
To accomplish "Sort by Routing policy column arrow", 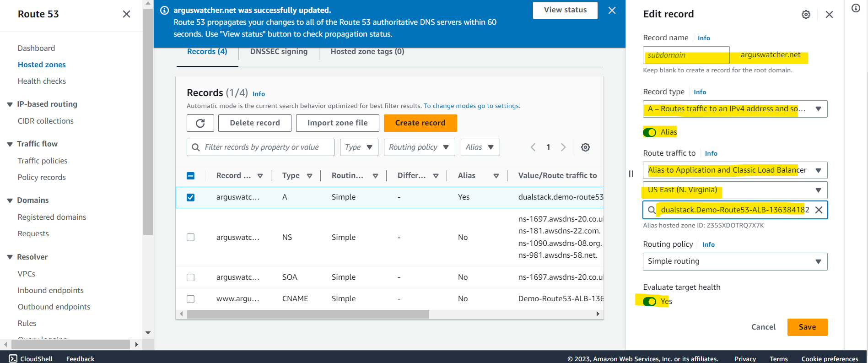I will point(376,176).
